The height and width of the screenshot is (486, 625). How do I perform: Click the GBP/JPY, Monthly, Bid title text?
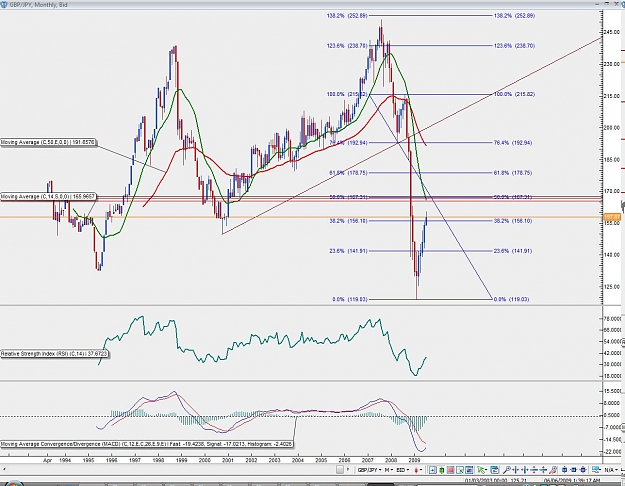click(38, 4)
